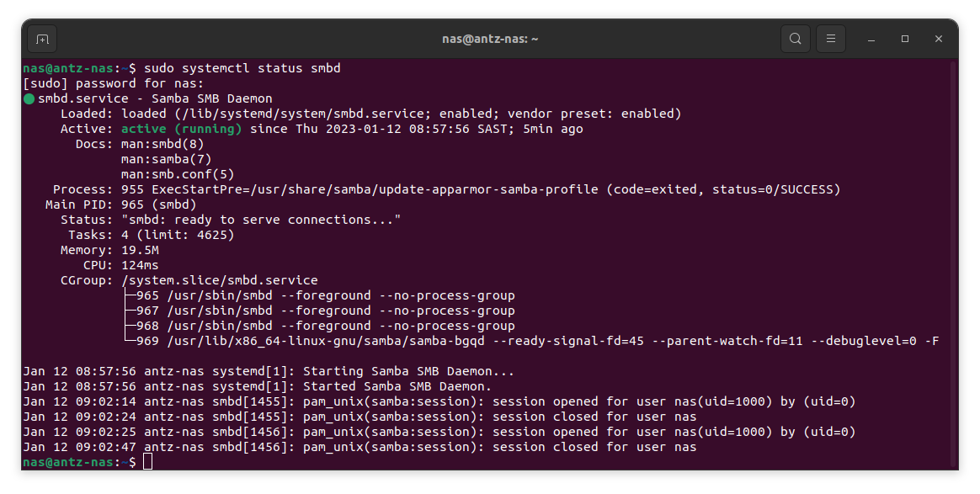
Task: Click the "sudo systemctl status smbd" command text
Action: [242, 68]
